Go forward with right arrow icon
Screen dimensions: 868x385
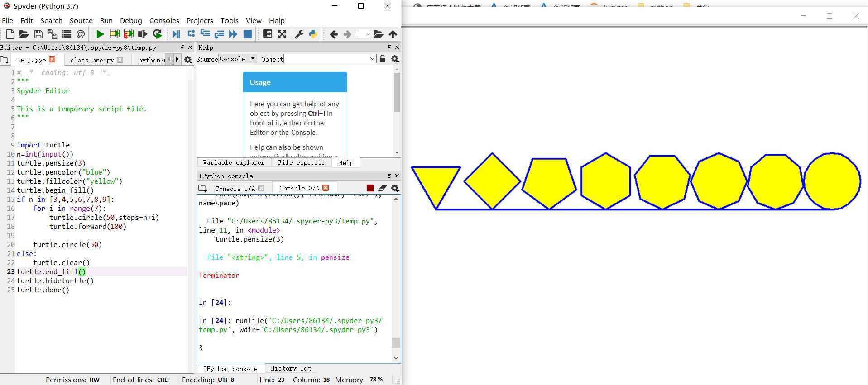347,34
